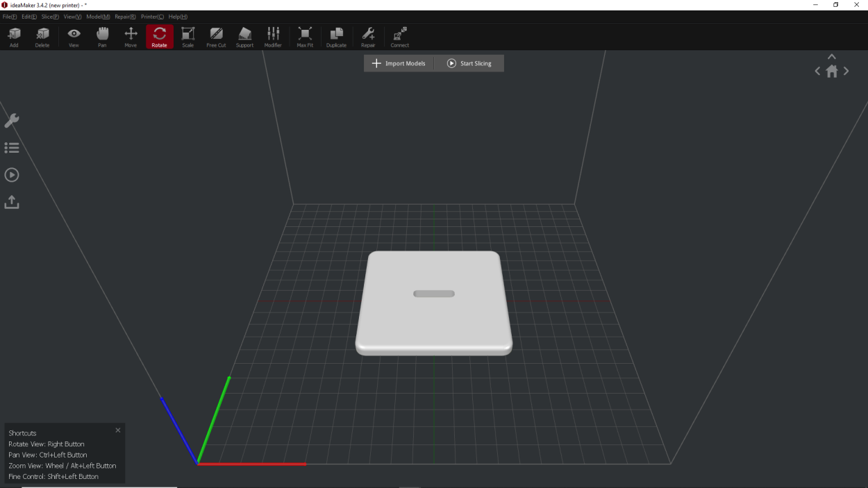
Task: Toggle the Rotate tool
Action: coord(160,37)
